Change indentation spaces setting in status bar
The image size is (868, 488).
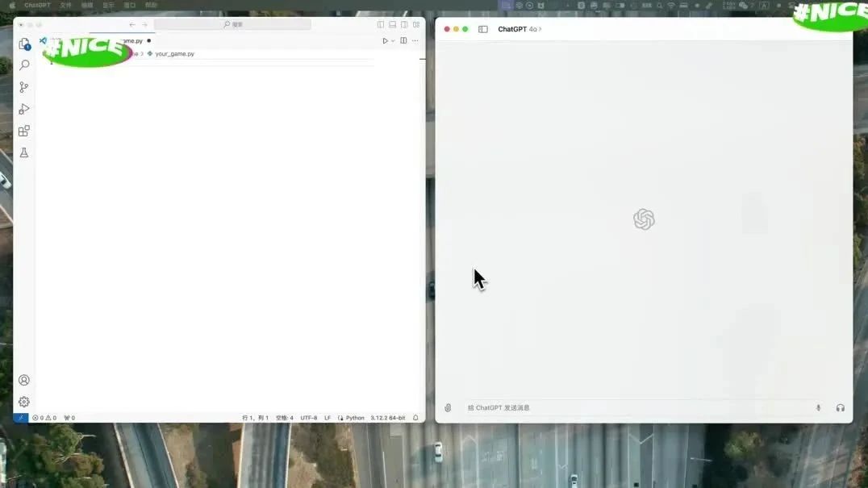click(x=285, y=418)
